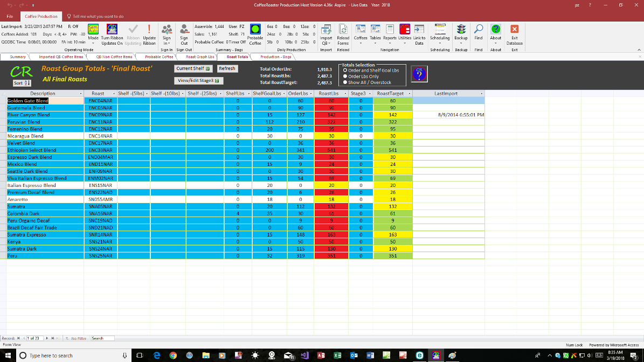Open Word from the taskbar
The image size is (644, 362).
point(370,356)
